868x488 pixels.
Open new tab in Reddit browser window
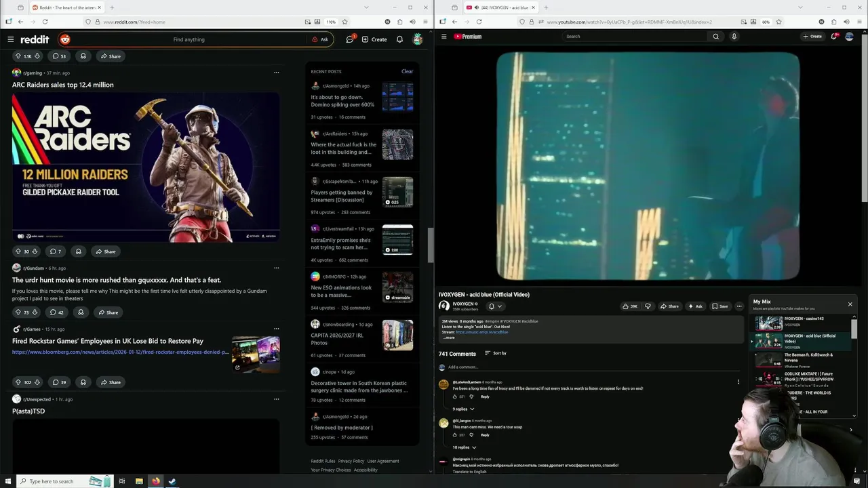112,7
